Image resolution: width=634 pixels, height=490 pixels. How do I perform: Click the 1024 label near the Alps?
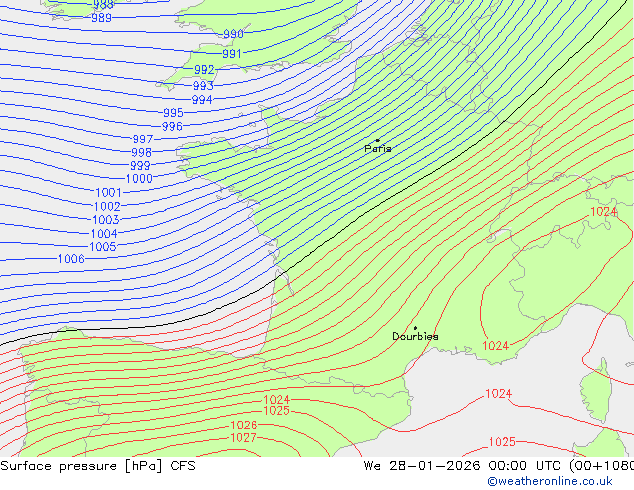coord(604,211)
